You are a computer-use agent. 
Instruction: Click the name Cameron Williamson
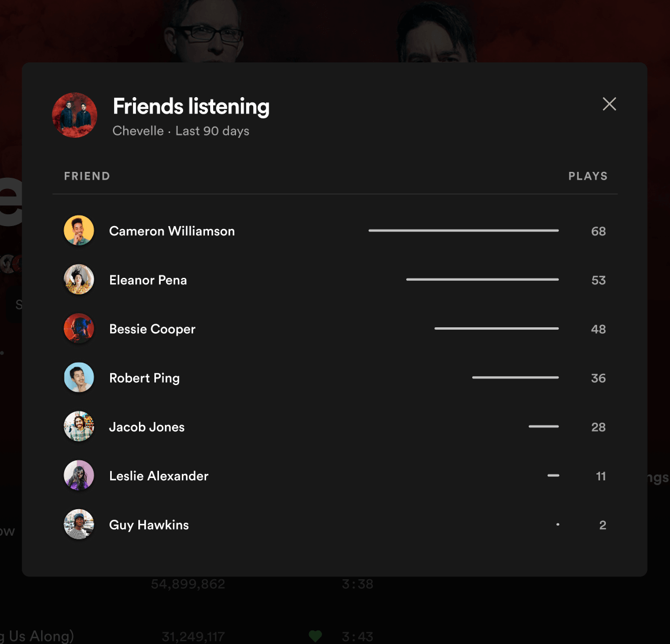point(171,231)
